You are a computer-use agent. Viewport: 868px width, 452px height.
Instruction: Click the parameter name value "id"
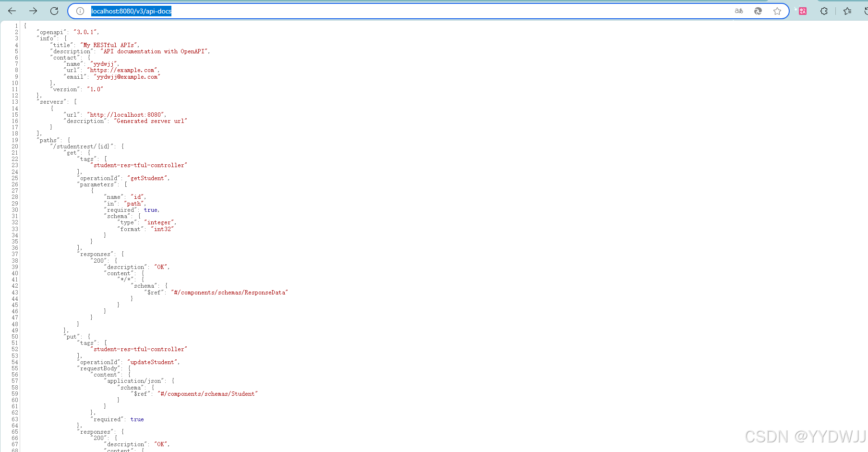138,197
